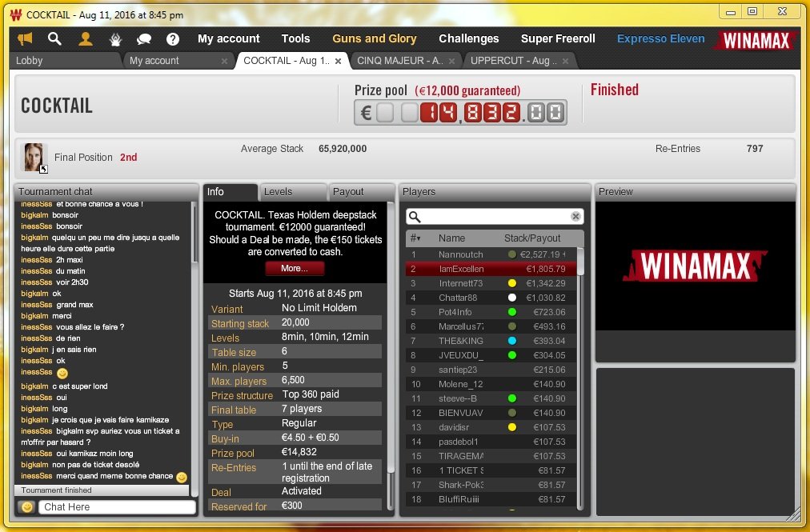810x532 pixels.
Task: Open the orange player profile icon
Action: pyautogui.click(x=85, y=38)
